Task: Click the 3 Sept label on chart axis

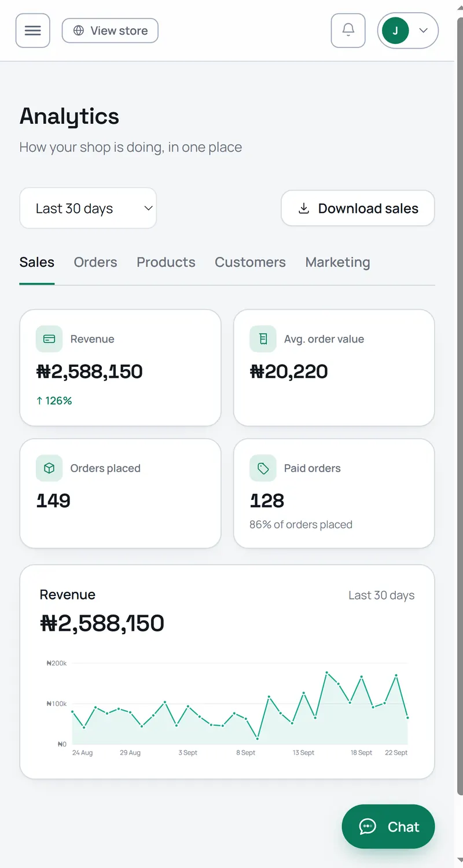Action: click(188, 753)
